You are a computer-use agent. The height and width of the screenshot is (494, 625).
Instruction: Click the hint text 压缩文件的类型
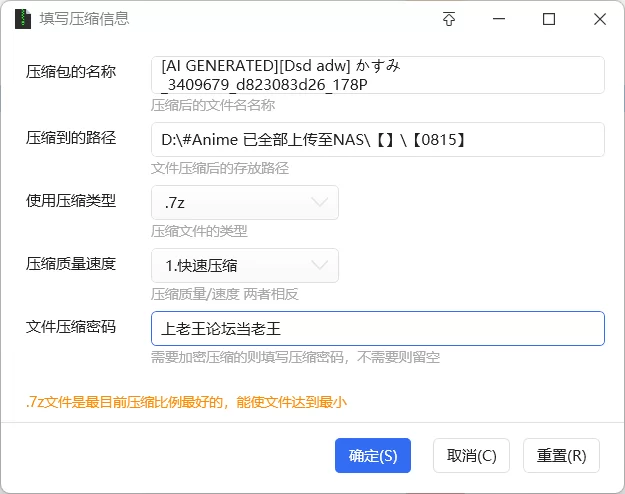pos(199,231)
